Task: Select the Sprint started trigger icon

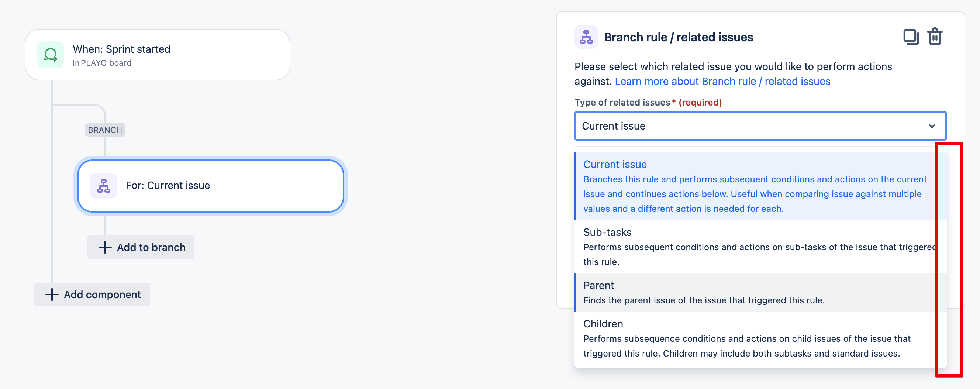Action: 51,54
